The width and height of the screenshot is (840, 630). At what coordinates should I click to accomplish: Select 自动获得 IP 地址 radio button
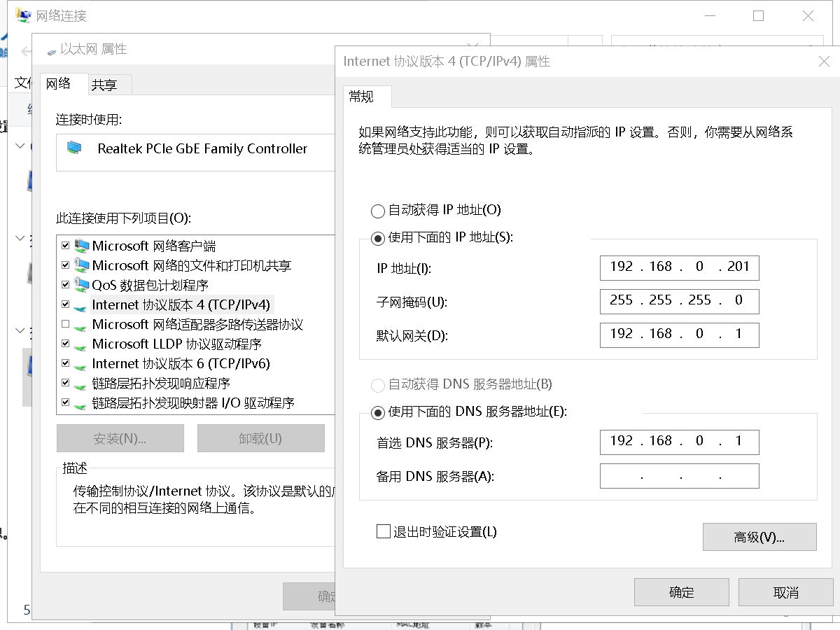(x=378, y=211)
